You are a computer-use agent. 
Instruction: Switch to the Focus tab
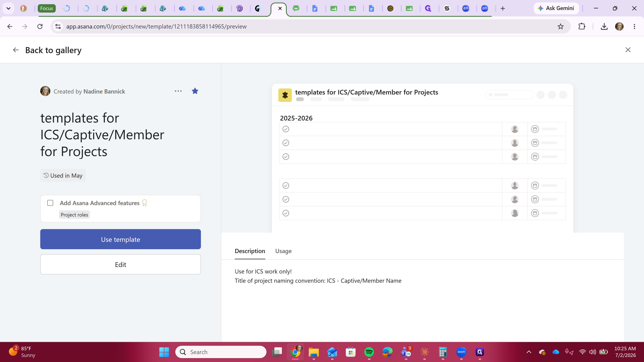[46, 9]
